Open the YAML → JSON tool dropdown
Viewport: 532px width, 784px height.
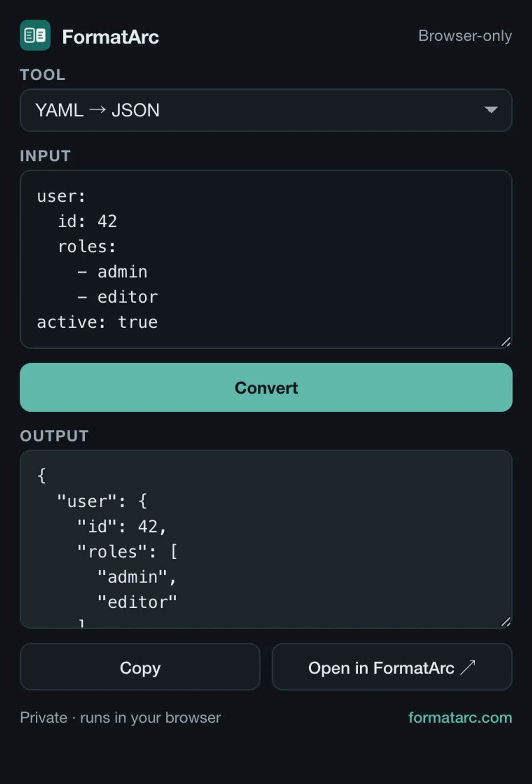pos(266,110)
